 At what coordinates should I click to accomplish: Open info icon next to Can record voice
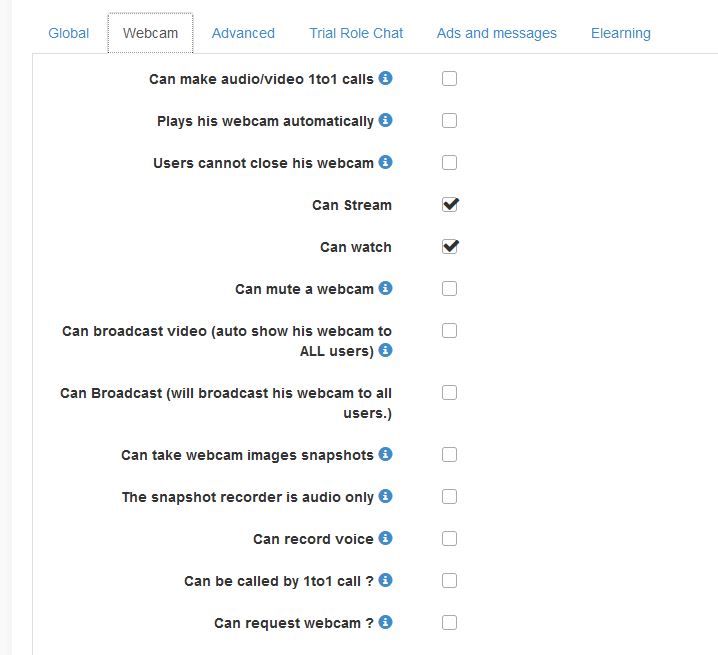click(386, 538)
